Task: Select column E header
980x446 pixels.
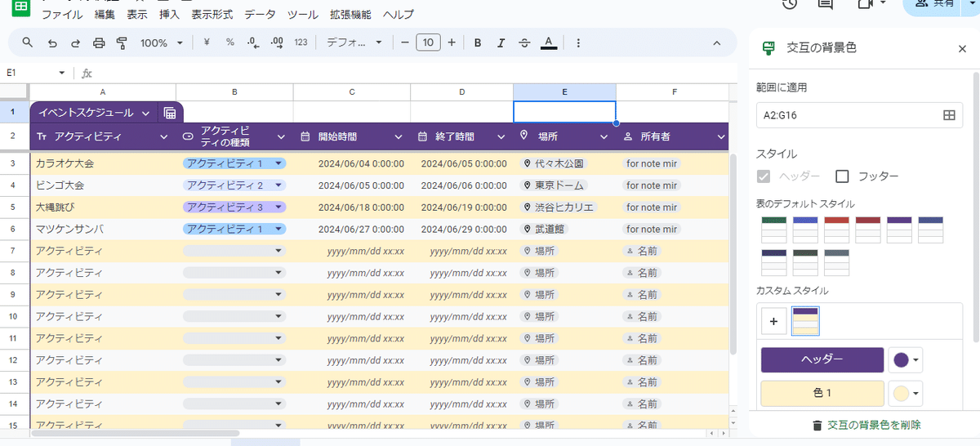Action: [564, 91]
